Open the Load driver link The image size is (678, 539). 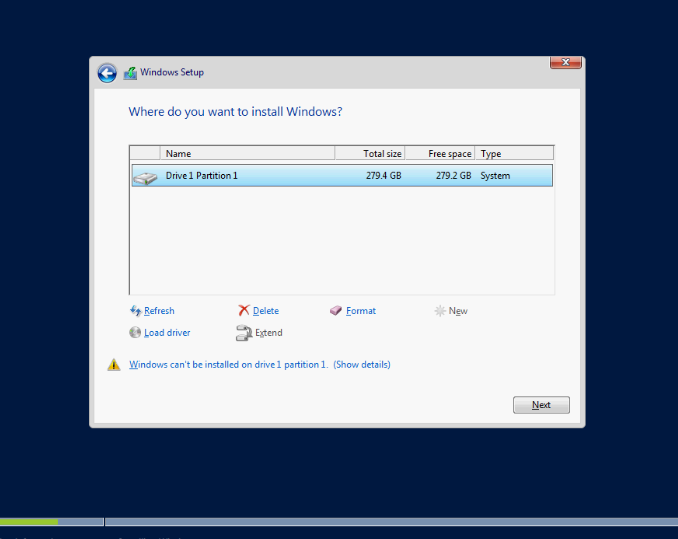pos(167,332)
